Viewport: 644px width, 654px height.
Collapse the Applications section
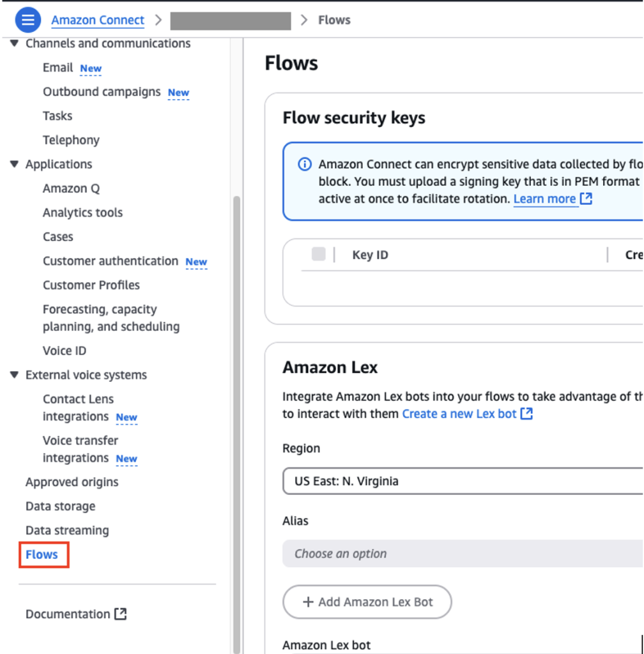15,164
